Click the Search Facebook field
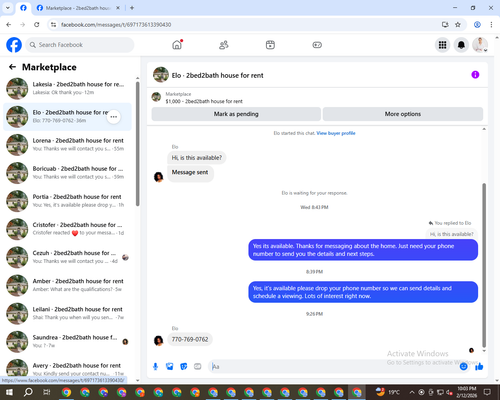500x400 pixels. coord(80,45)
